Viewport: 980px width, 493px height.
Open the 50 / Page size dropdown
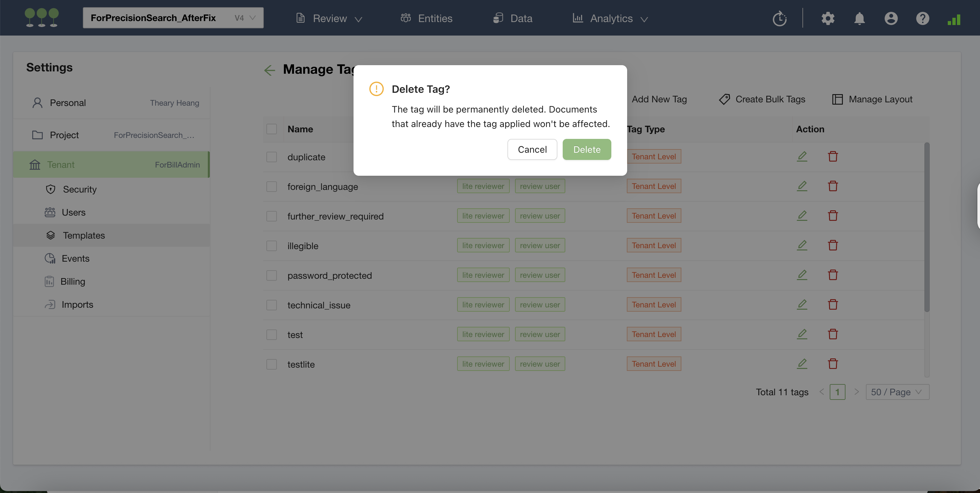click(x=897, y=392)
